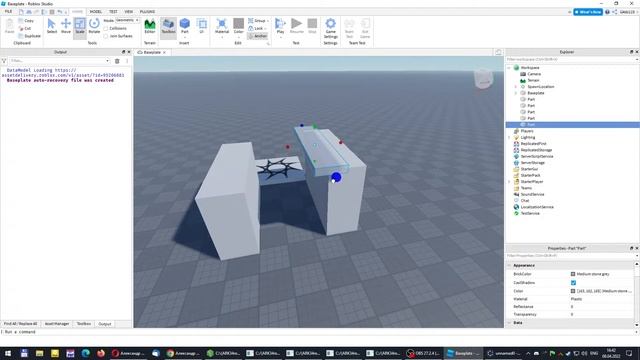
Task: Toggle the Anchor button
Action: 258,36
